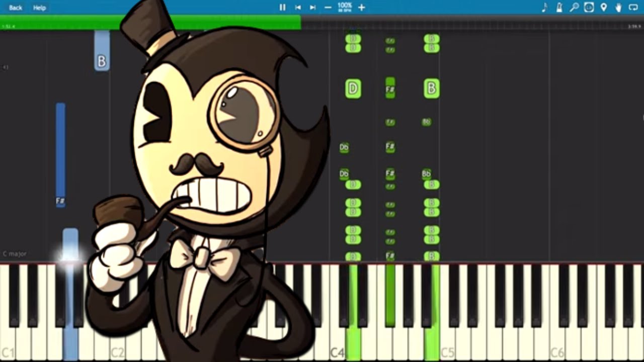Screen dimensions: 644x362
Task: Click the C6 piano key
Action: click(x=557, y=313)
